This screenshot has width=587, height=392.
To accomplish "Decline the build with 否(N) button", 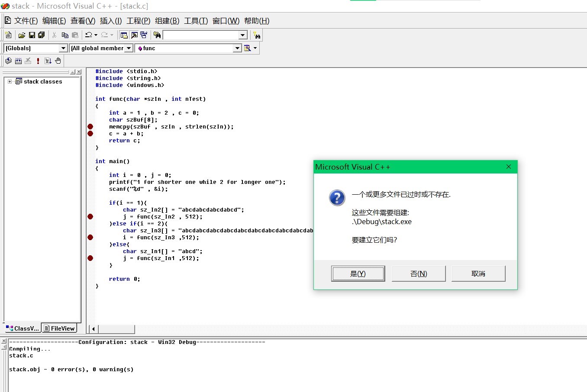I will coord(419,273).
